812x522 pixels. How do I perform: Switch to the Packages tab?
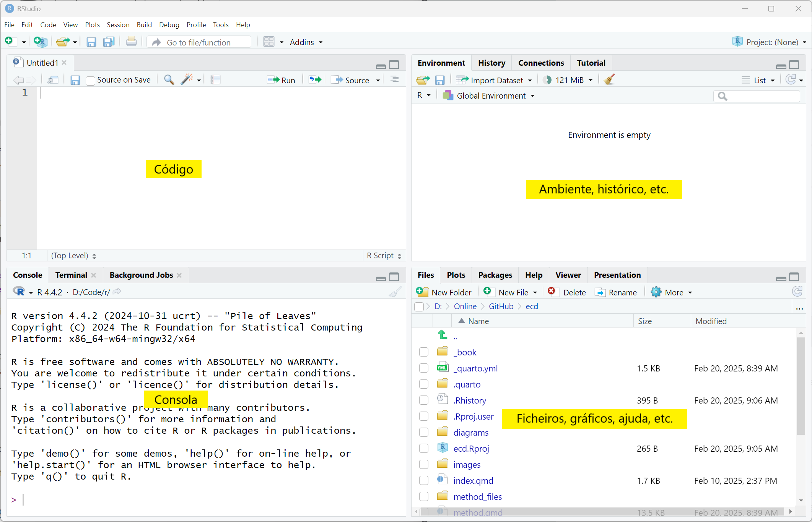point(495,275)
